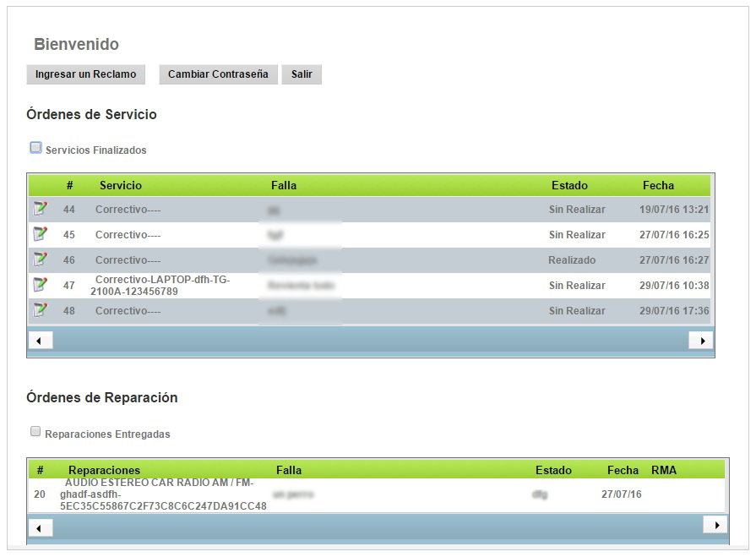Viewport: 756px width, 557px height.
Task: Click the Fecha header in service orders
Action: [x=658, y=185]
